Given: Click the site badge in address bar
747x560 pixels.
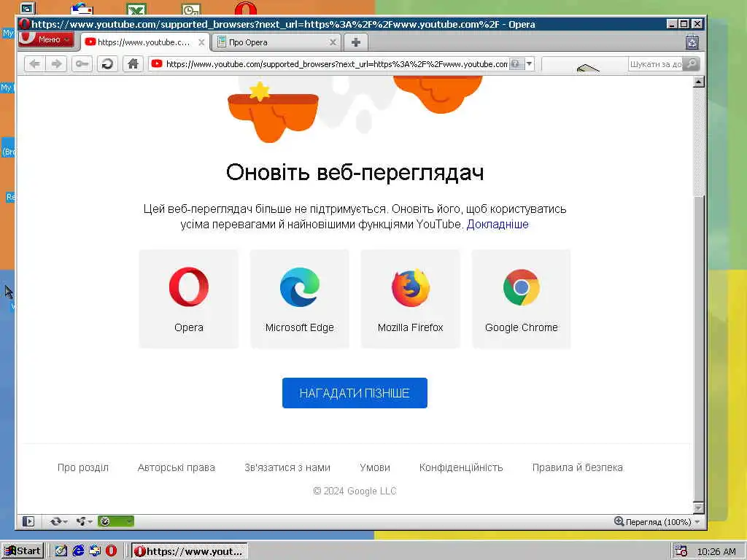Looking at the screenshot, I should [x=516, y=64].
